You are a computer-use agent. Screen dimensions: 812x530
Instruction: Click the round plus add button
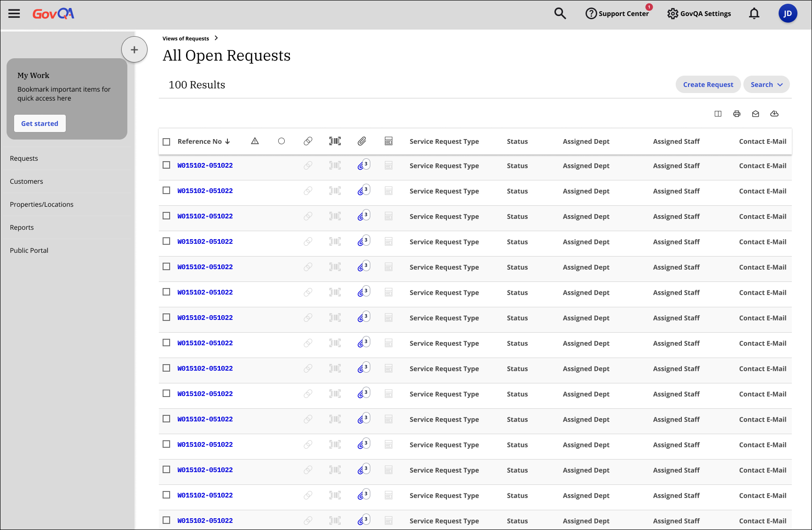point(134,49)
